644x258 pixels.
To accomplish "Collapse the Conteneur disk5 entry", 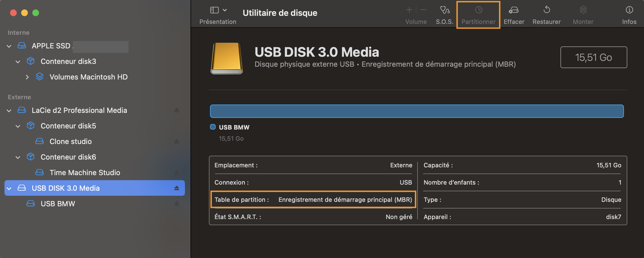I will pos(18,126).
